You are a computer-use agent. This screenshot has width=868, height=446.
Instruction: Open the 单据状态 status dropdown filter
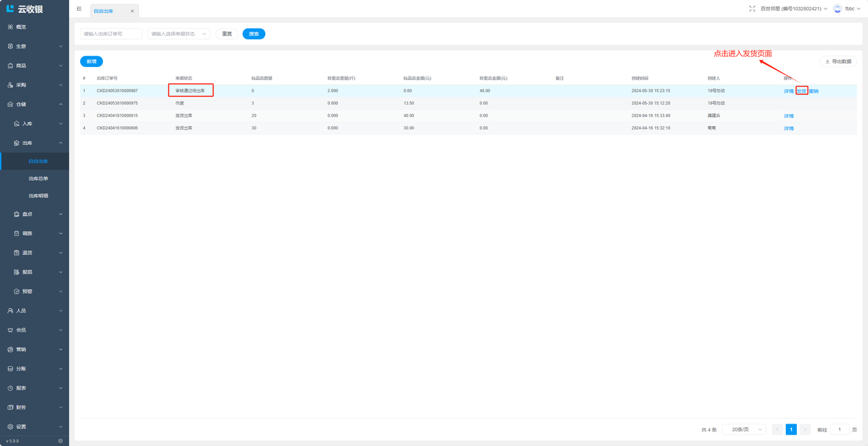point(178,34)
